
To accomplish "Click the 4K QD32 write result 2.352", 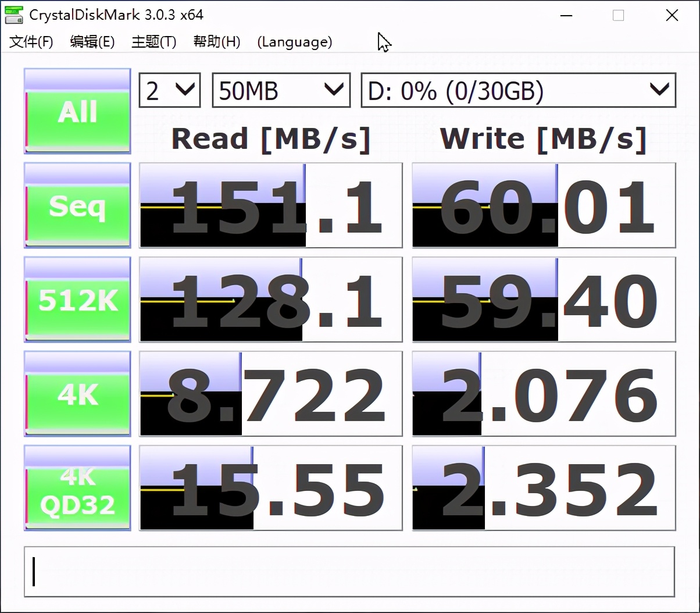I will pyautogui.click(x=544, y=488).
